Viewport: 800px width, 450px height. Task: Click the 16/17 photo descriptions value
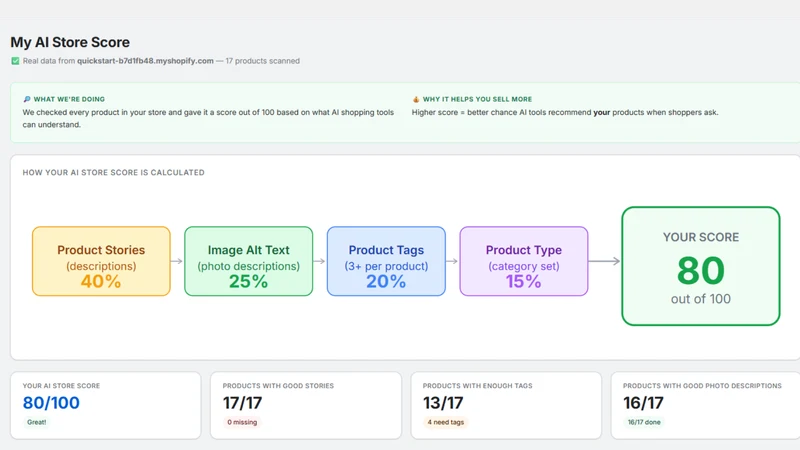pyautogui.click(x=643, y=403)
